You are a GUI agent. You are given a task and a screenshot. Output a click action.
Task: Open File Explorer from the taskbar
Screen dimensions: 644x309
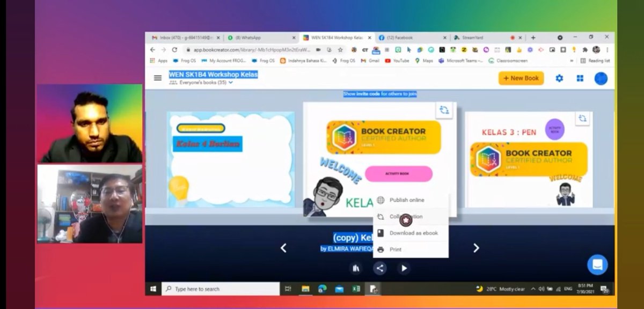(305, 289)
